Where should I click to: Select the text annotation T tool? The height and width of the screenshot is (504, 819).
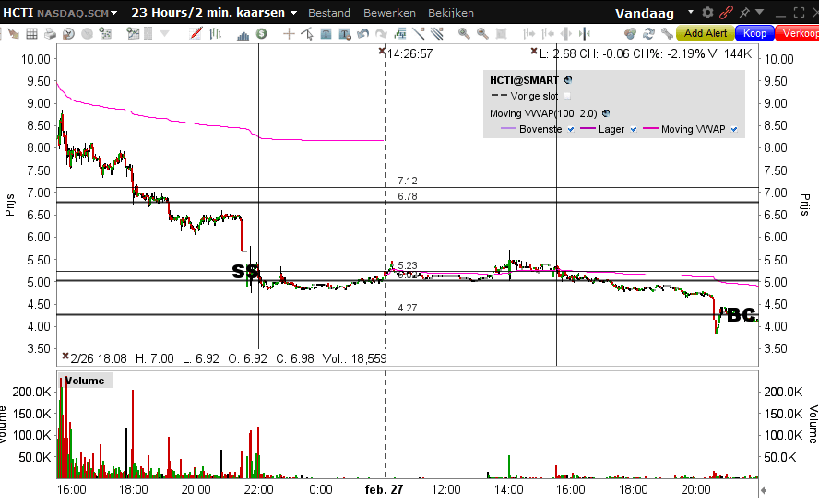point(326,34)
